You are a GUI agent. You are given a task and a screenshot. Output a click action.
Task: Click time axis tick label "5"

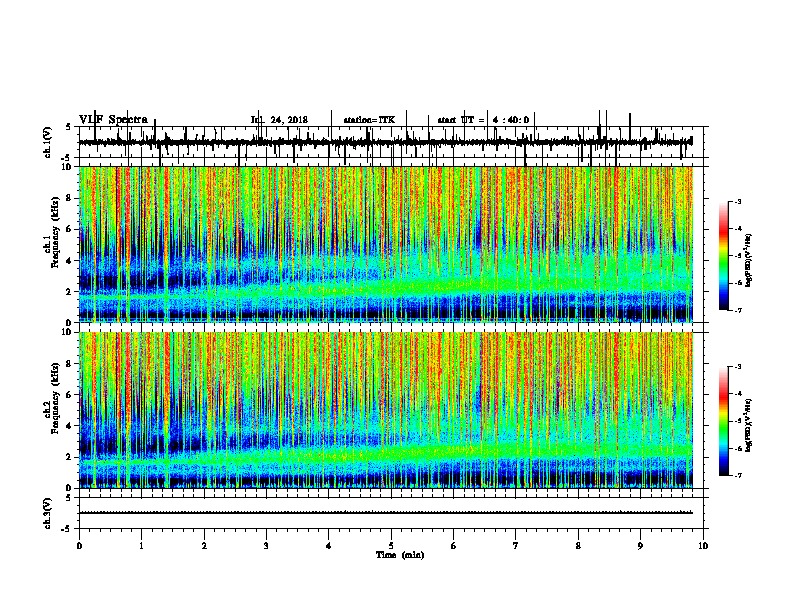coord(391,546)
